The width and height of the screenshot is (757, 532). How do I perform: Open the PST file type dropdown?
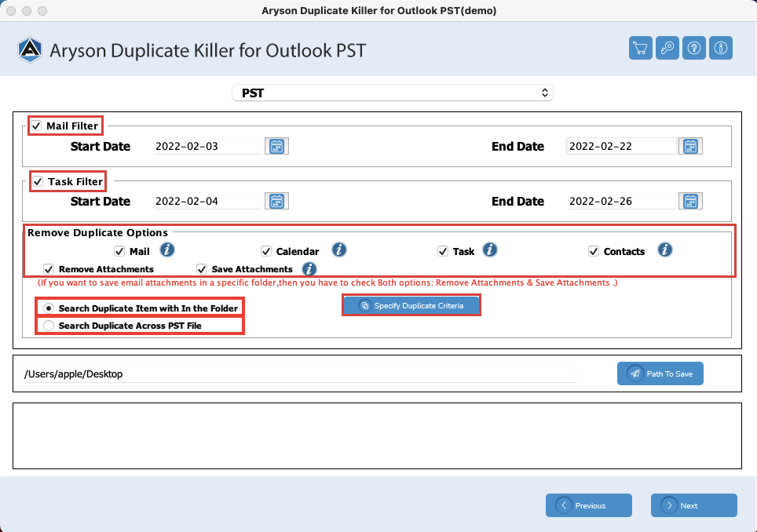tap(393, 93)
